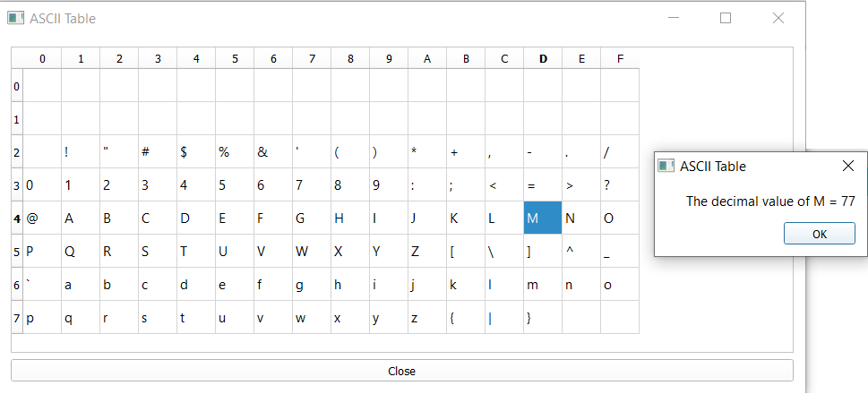868x394 pixels.
Task: Maximize the ASCII Table main window
Action: (x=726, y=18)
